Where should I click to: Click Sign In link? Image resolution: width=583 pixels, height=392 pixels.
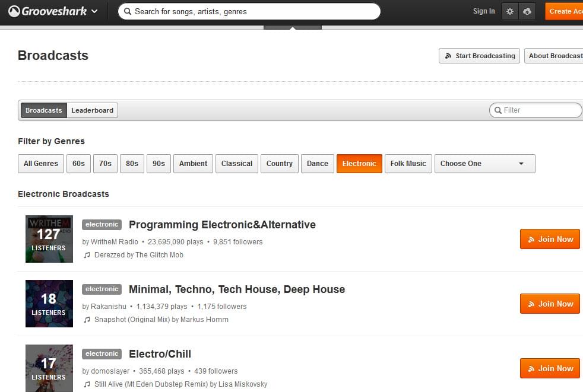point(484,11)
